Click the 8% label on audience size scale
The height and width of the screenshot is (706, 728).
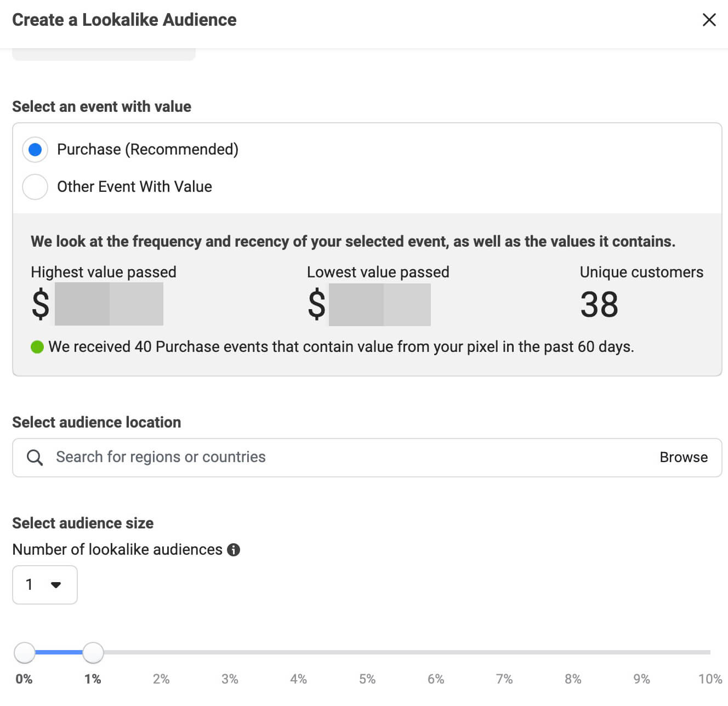[x=573, y=679]
